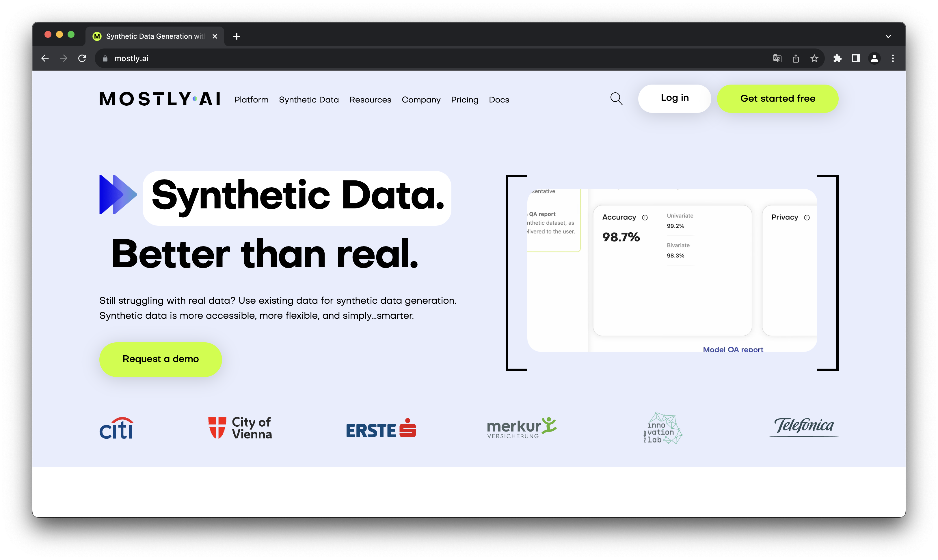Open the search icon
Viewport: 938px width, 560px height.
pyautogui.click(x=616, y=99)
